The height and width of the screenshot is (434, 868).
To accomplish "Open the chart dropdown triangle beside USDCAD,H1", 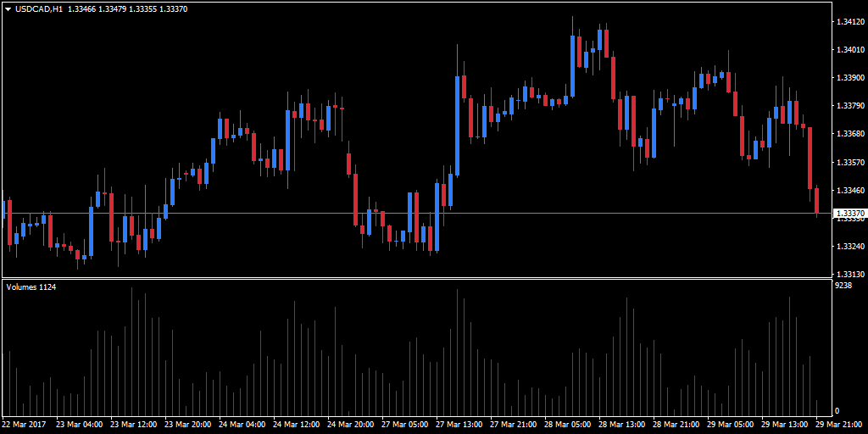I will pos(8,9).
